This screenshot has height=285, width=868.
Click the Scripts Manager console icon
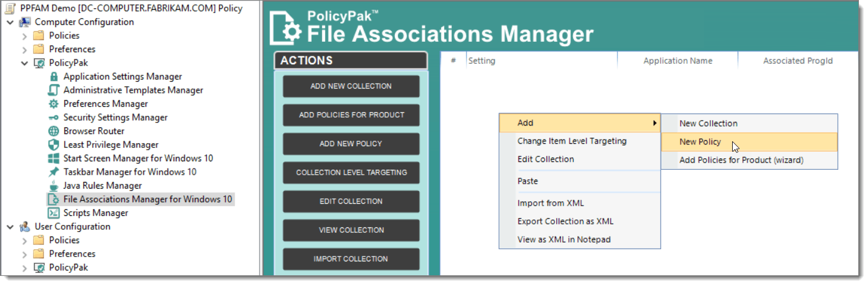click(x=53, y=213)
